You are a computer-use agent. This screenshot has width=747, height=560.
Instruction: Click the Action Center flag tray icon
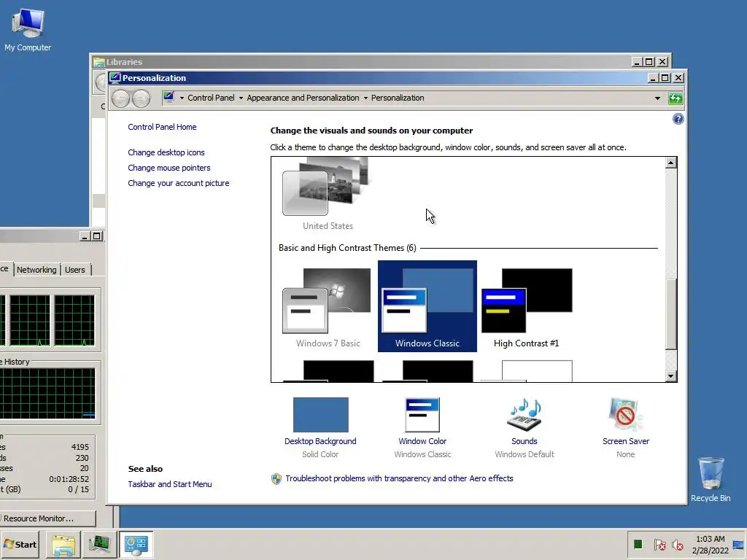point(659,544)
